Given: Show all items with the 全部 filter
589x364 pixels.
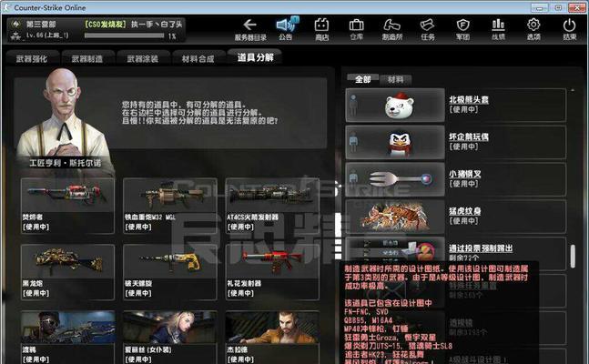Looking at the screenshot, I should coord(362,79).
